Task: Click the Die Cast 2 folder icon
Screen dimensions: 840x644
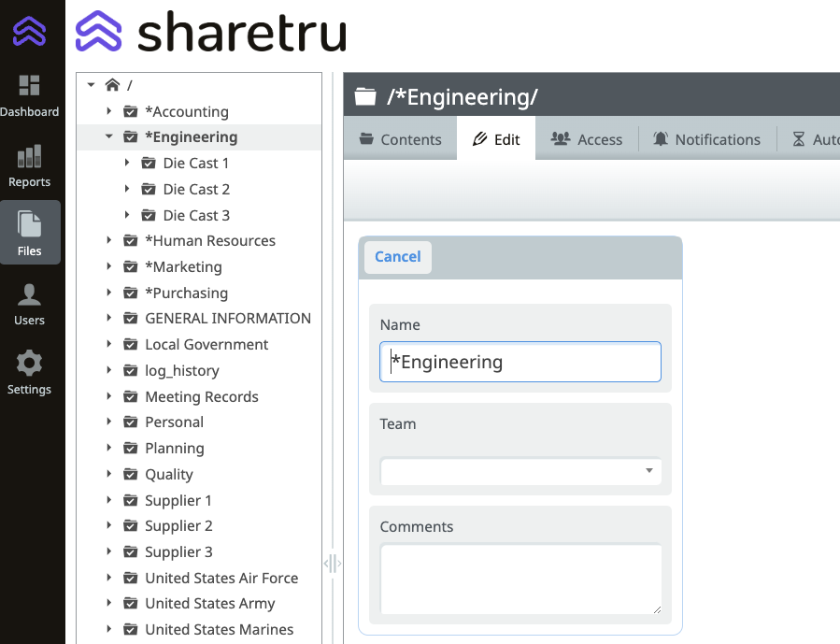Action: coord(149,189)
